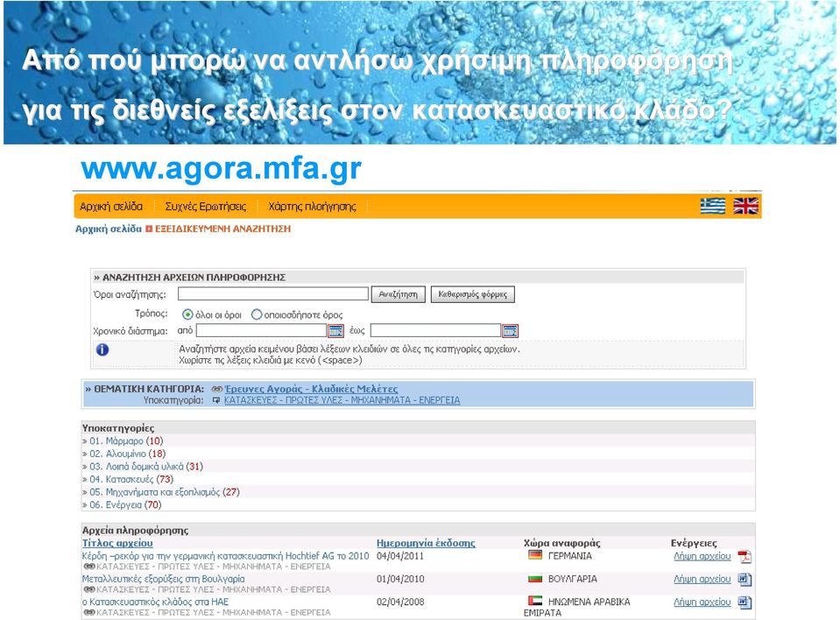Screen dimensions: 840x620
Task: Click the 'ΕΞΕΙΔΙΚΕΥΜΕΝΗ ΑΝΑΖΗΤΗΣΗ' breadcrumb text
Action: (222, 229)
